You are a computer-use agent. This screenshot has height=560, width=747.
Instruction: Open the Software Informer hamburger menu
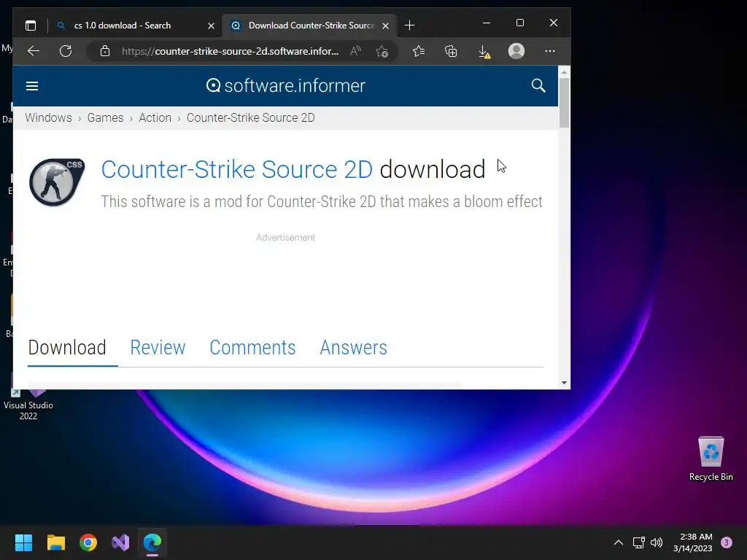(32, 86)
